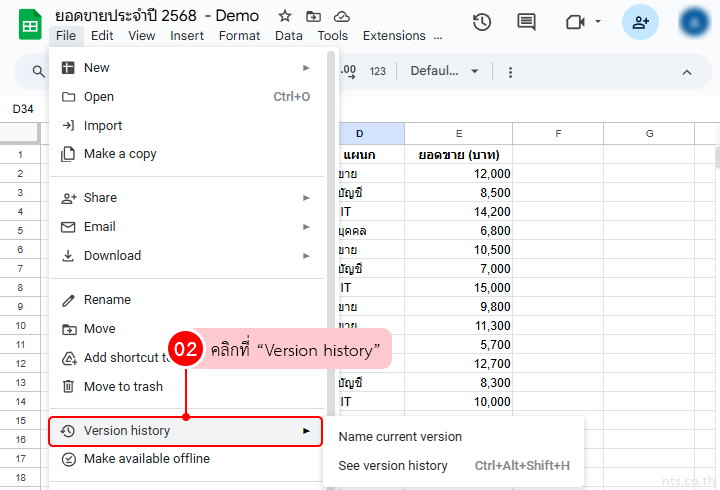Open the Insert menu

click(187, 36)
